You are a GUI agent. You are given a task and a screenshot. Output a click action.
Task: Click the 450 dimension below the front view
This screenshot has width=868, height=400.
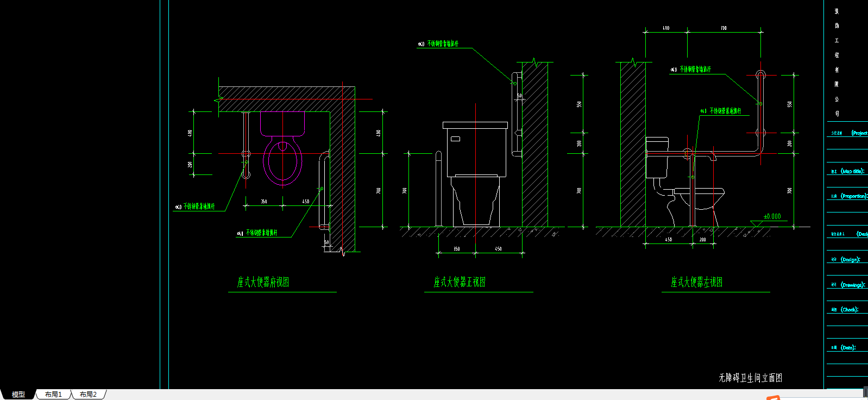click(x=498, y=249)
